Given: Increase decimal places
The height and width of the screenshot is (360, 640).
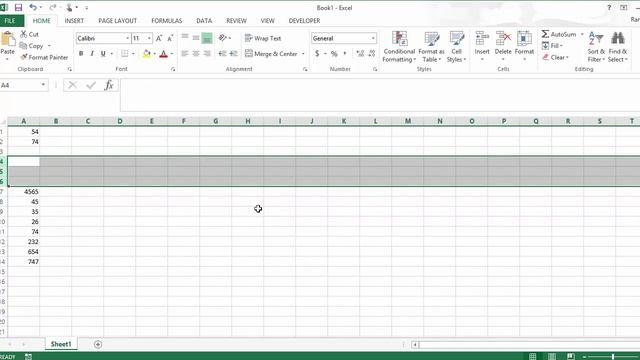Looking at the screenshot, I should pos(360,53).
